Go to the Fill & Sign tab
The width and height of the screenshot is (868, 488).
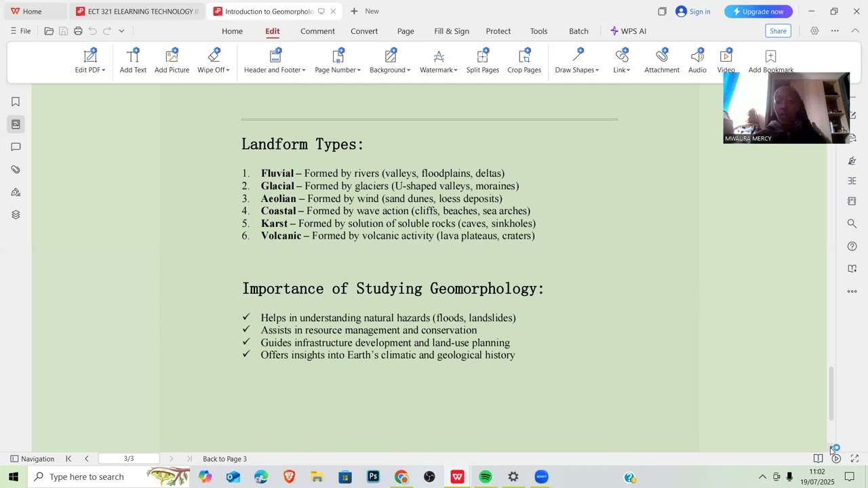coord(452,31)
